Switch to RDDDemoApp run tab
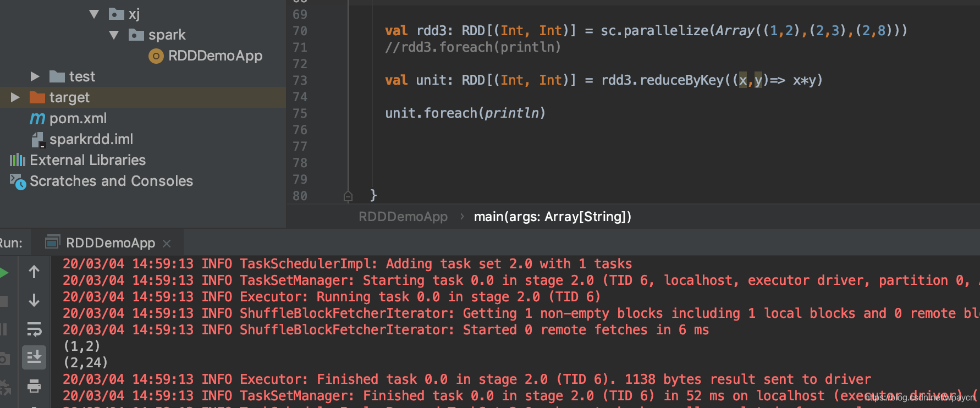The image size is (980, 408). 110,243
